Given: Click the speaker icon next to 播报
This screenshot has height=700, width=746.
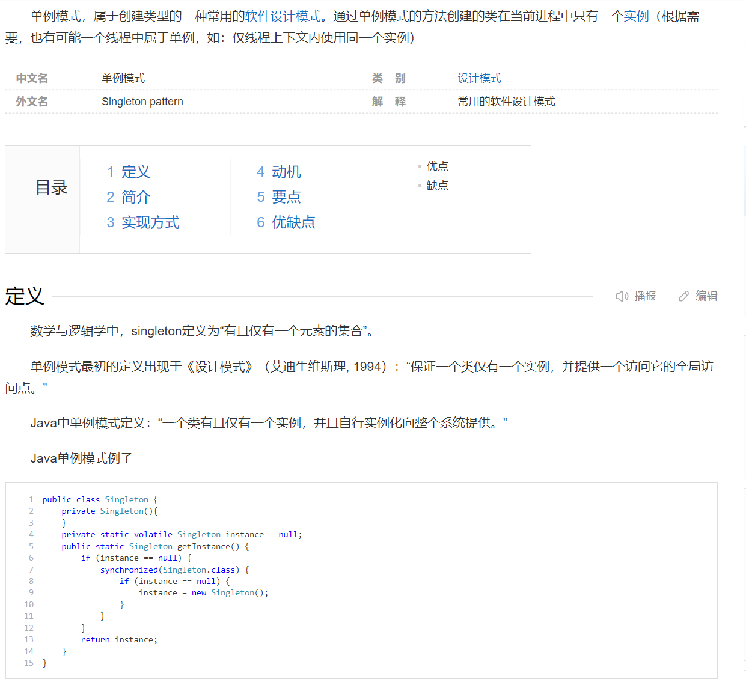Looking at the screenshot, I should pos(622,296).
